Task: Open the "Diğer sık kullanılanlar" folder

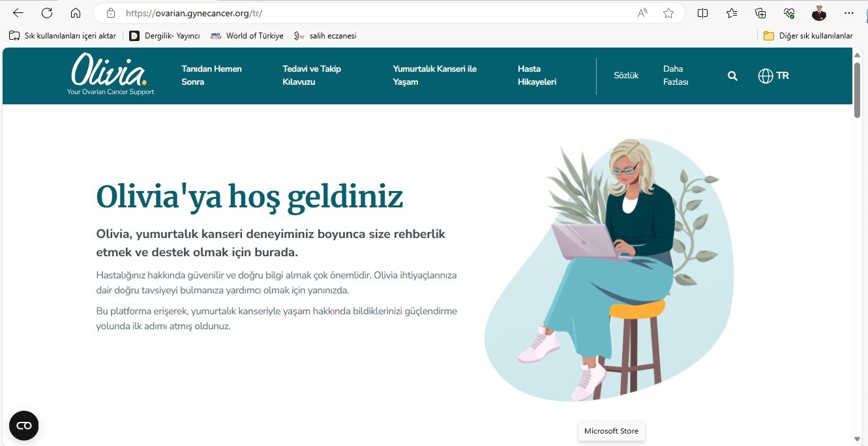Action: (808, 36)
